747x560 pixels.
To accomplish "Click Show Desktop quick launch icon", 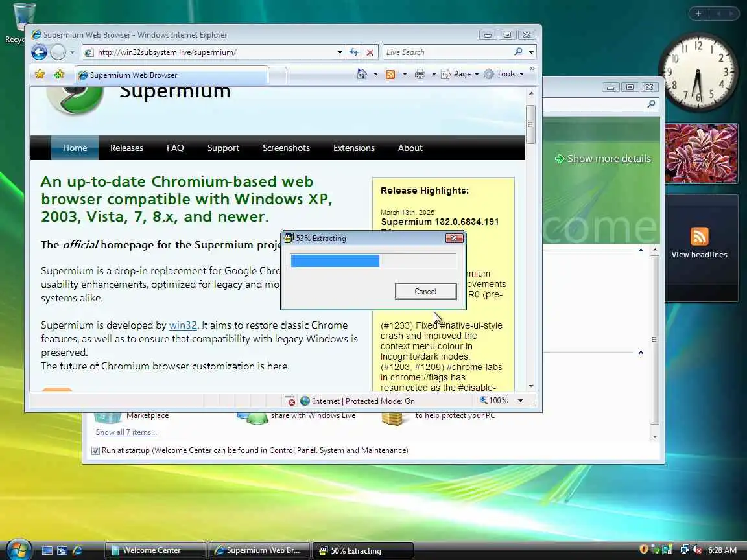I will pyautogui.click(x=47, y=550).
